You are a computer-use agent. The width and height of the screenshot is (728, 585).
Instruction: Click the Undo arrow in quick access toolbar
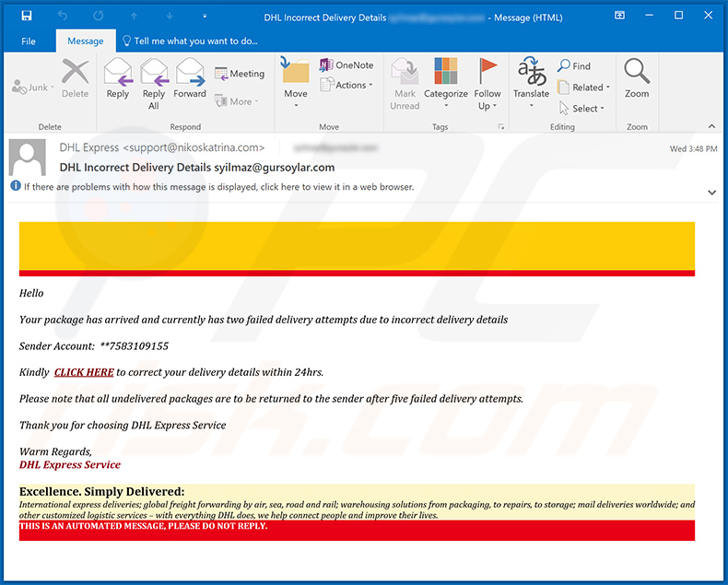[x=63, y=16]
